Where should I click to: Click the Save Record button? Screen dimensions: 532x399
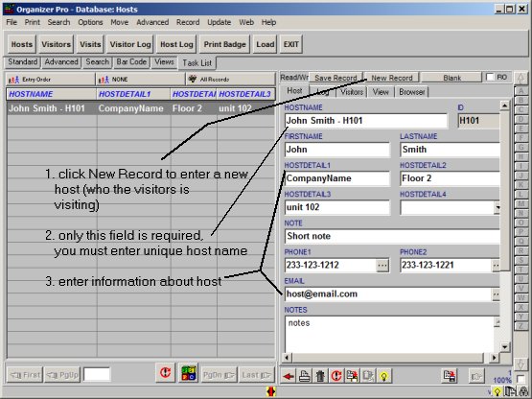[x=335, y=78]
